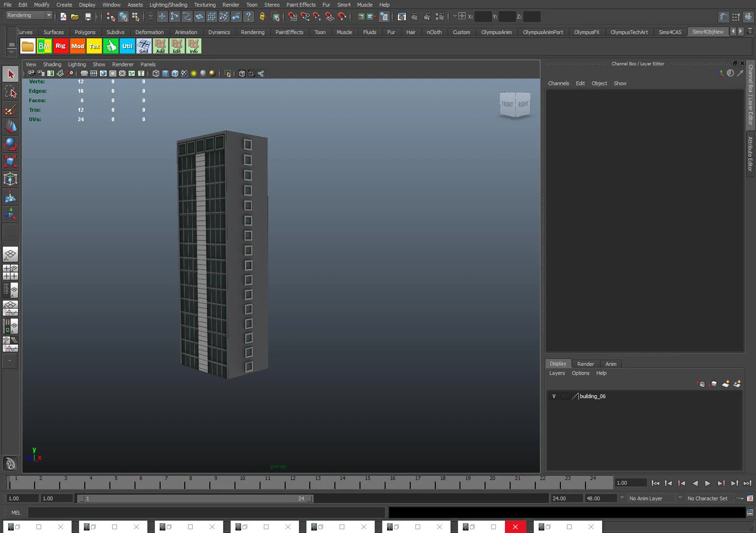Open the viewport Shading menu

[x=52, y=64]
